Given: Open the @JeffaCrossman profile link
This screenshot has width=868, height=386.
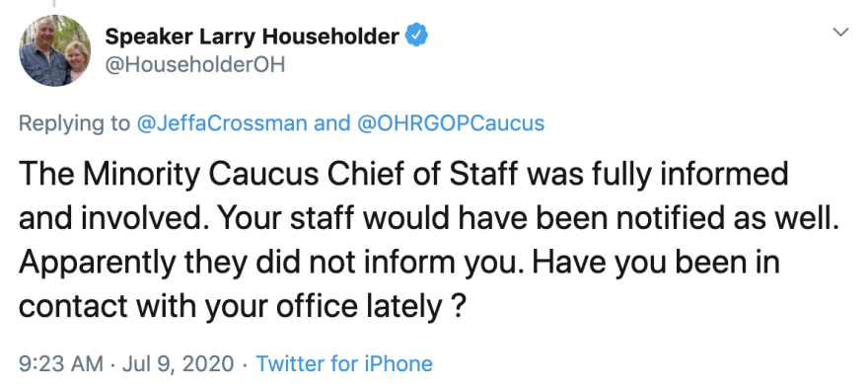Looking at the screenshot, I should [x=222, y=123].
